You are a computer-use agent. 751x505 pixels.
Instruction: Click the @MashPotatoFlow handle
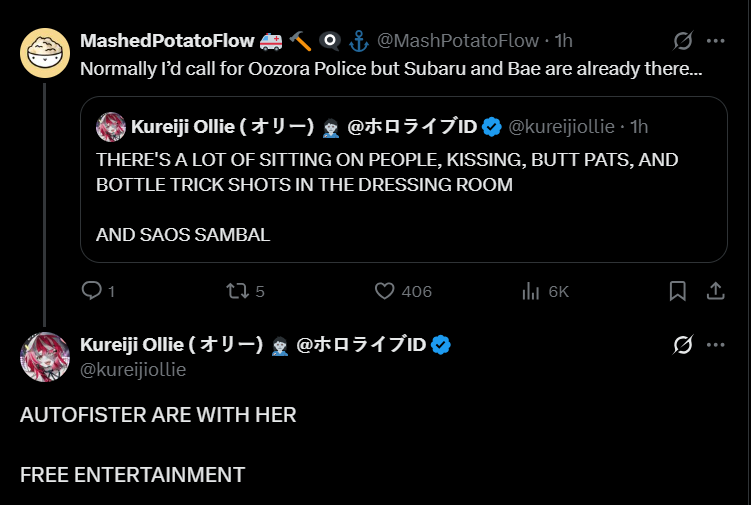[x=457, y=41]
